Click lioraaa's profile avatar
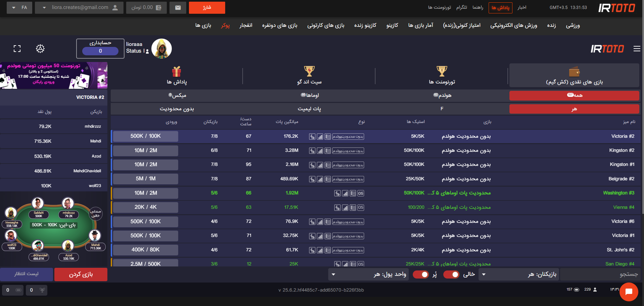Screen dimensions: 644x306 [x=161, y=49]
